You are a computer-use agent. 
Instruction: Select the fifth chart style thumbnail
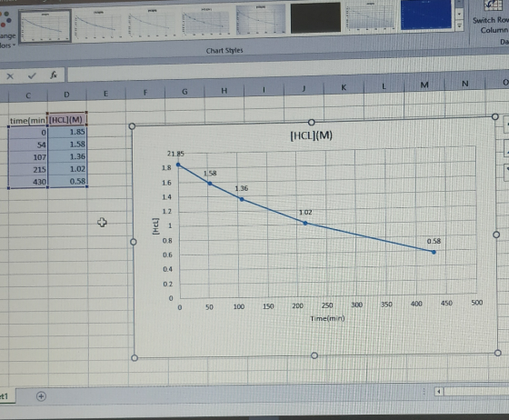click(260, 19)
